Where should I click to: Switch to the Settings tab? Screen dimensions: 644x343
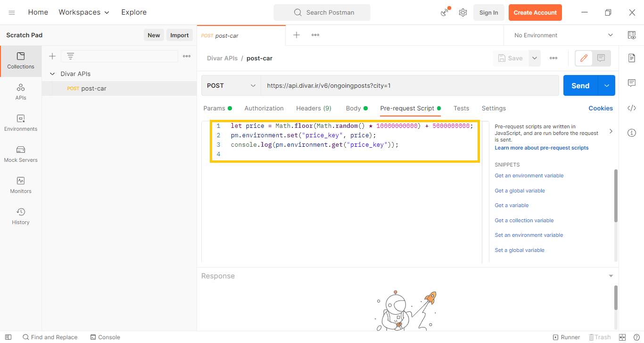click(x=494, y=108)
